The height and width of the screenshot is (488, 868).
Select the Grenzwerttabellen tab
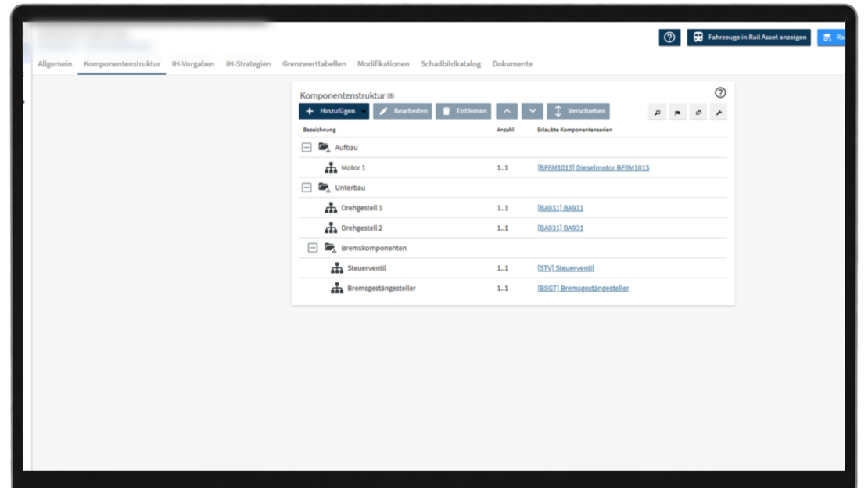(x=314, y=63)
